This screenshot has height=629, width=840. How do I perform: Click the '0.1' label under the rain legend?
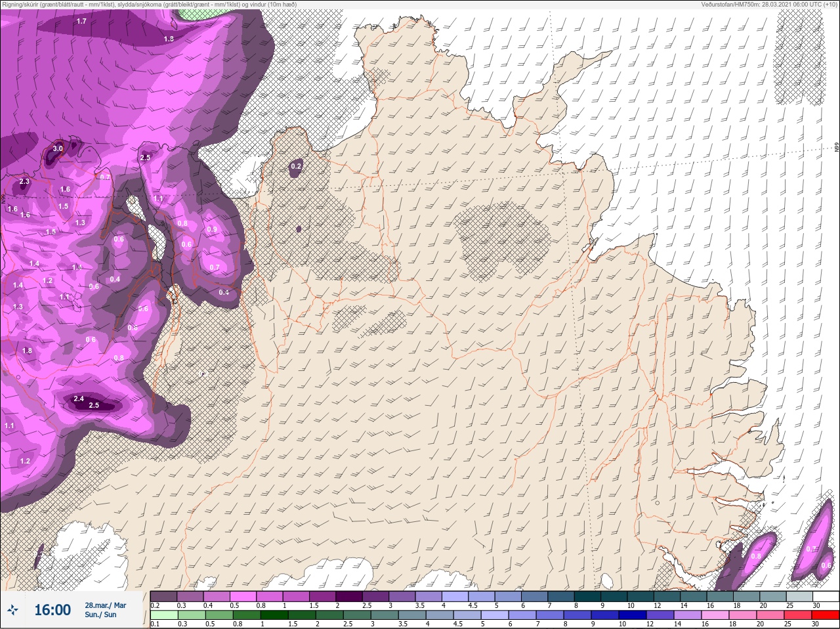click(155, 624)
